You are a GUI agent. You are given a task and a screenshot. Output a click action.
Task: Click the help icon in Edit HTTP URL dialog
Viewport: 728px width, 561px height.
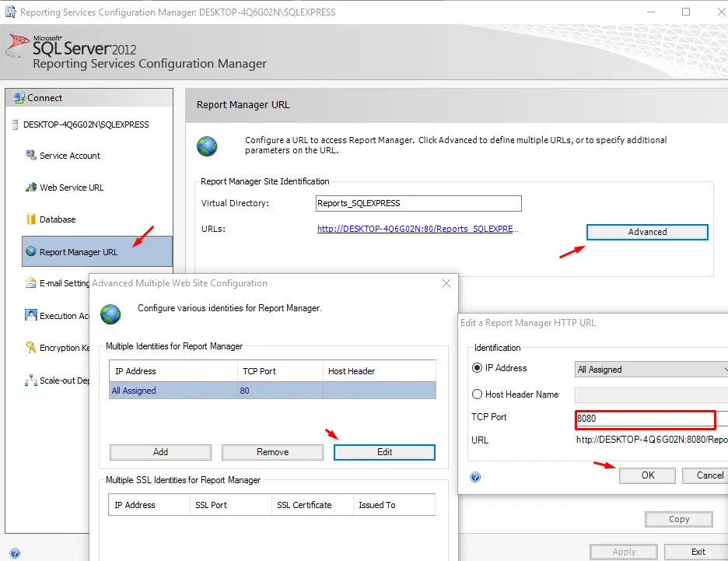tap(475, 477)
